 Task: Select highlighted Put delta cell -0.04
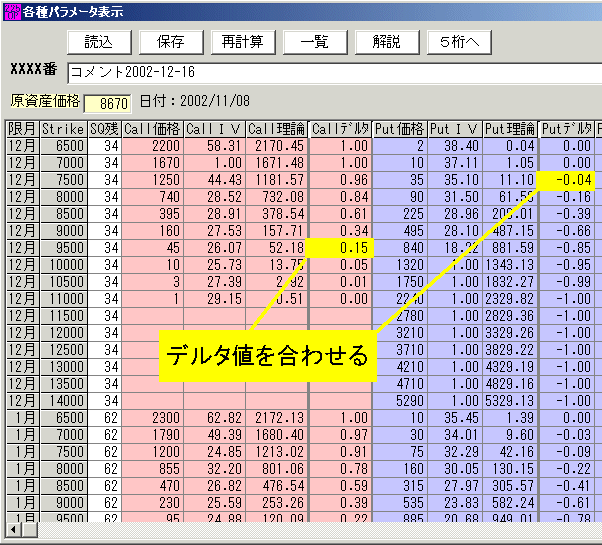pyautogui.click(x=566, y=180)
